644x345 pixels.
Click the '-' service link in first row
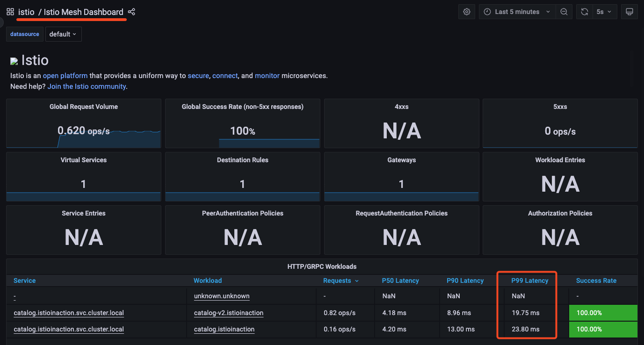(15, 296)
